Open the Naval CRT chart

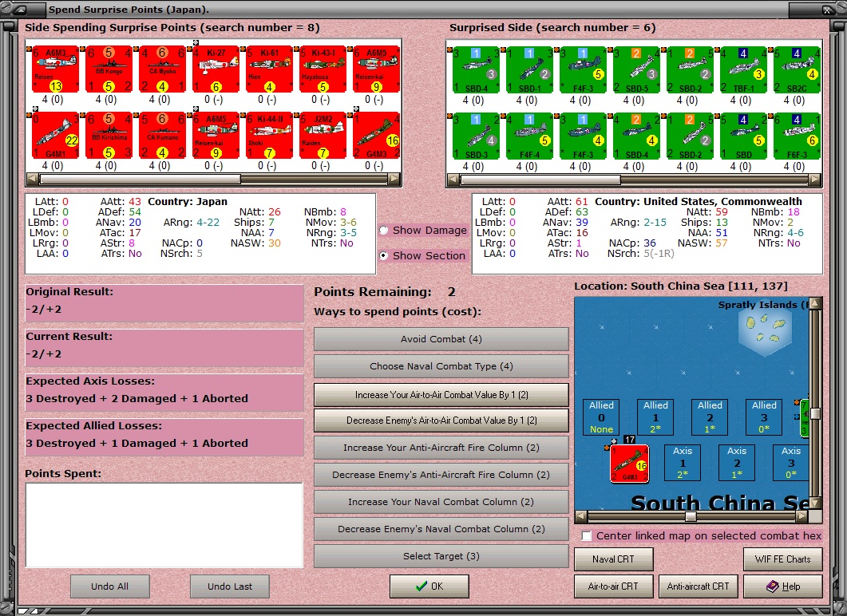613,559
